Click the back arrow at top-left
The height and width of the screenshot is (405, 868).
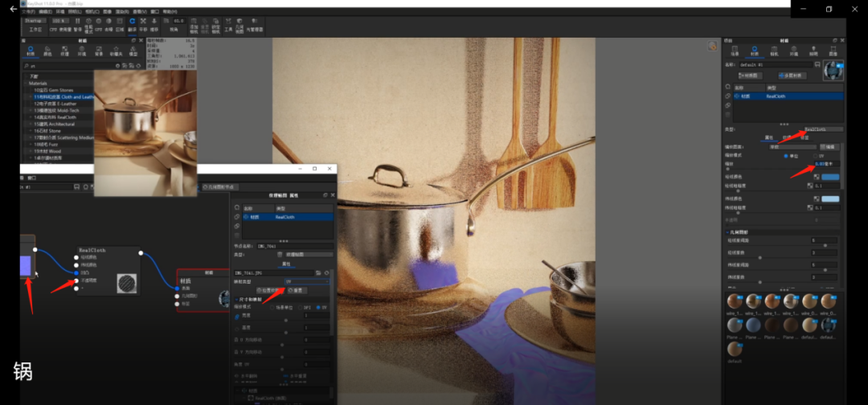13,9
